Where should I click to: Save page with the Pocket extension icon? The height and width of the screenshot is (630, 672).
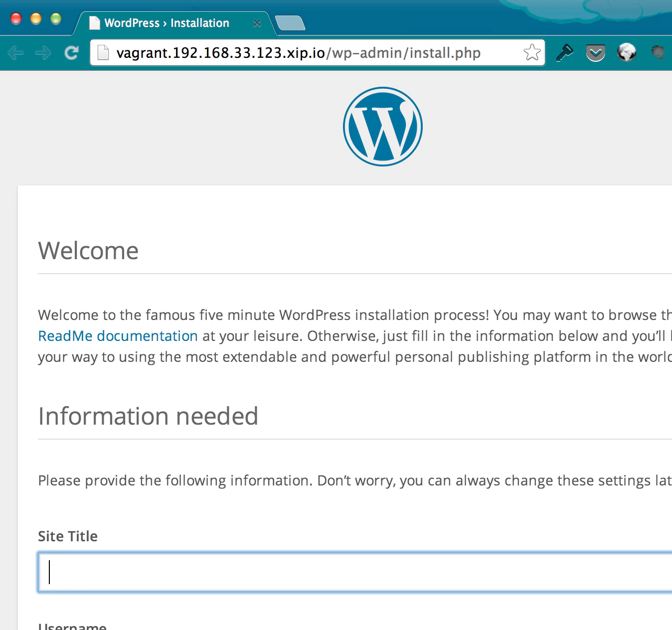point(596,53)
